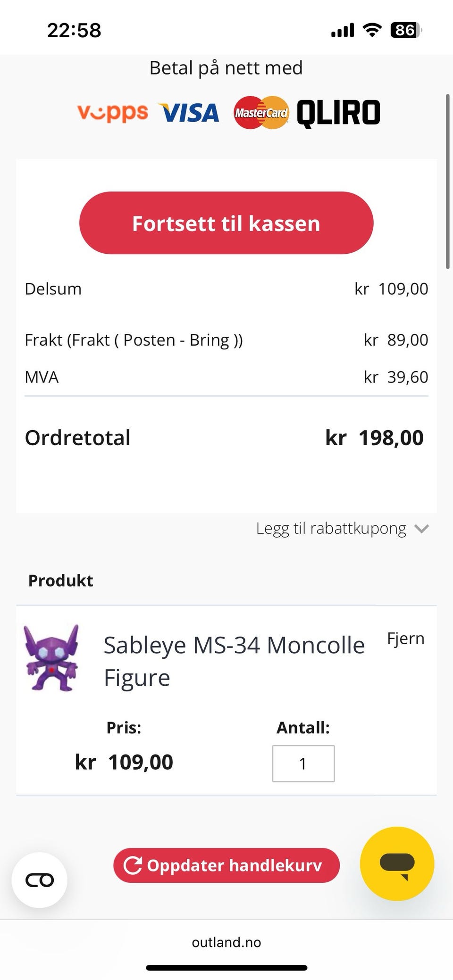Tap the cellular signal bars

pyautogui.click(x=343, y=31)
